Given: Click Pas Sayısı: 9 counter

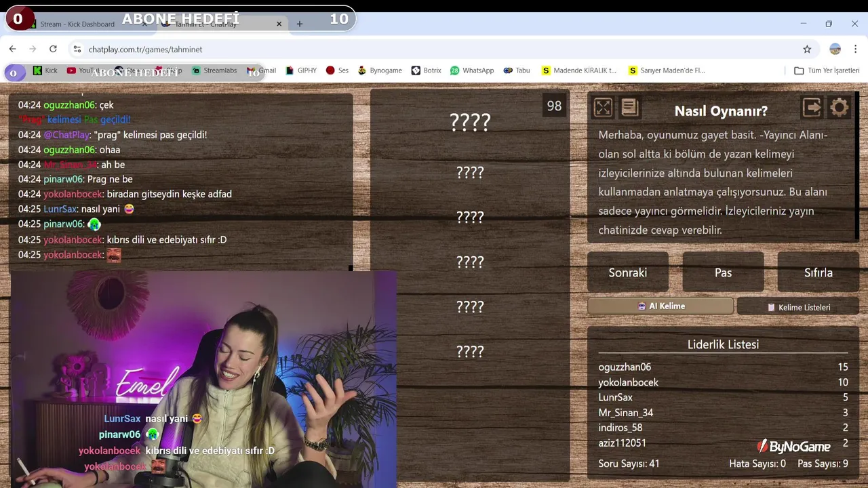Looking at the screenshot, I should click(823, 464).
